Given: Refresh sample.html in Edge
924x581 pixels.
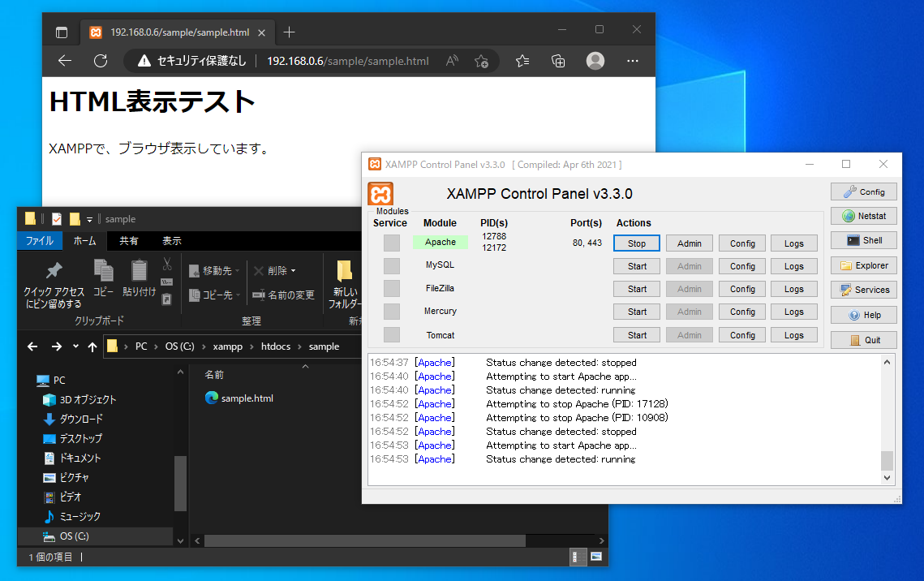Looking at the screenshot, I should [100, 60].
